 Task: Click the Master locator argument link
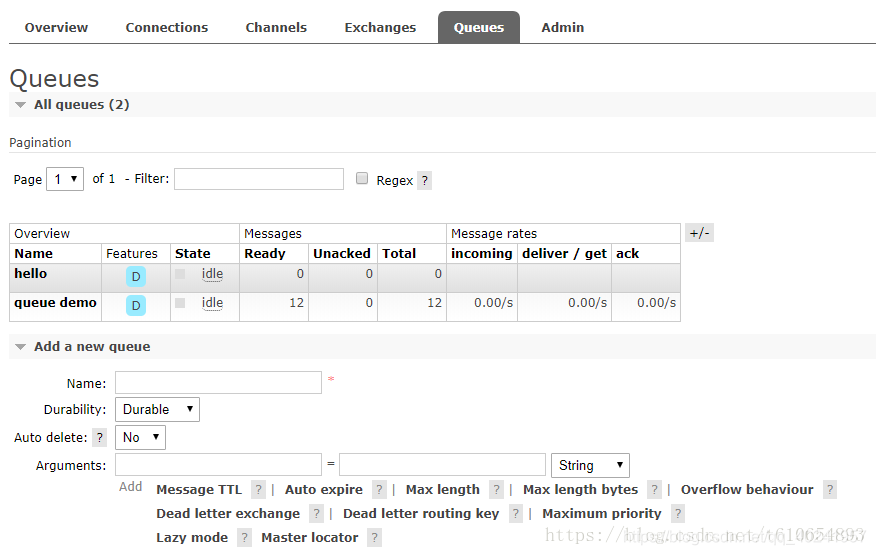click(x=310, y=538)
